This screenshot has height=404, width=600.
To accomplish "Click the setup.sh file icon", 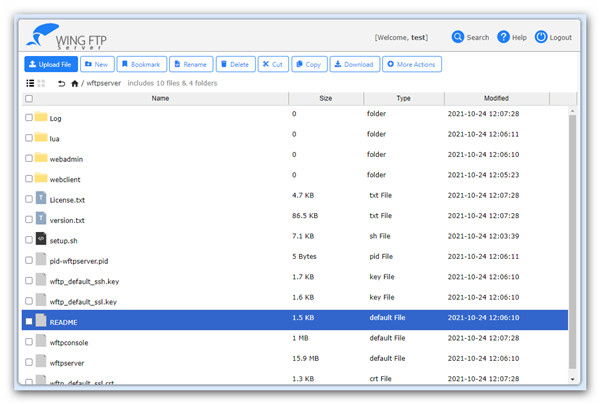I will click(41, 240).
